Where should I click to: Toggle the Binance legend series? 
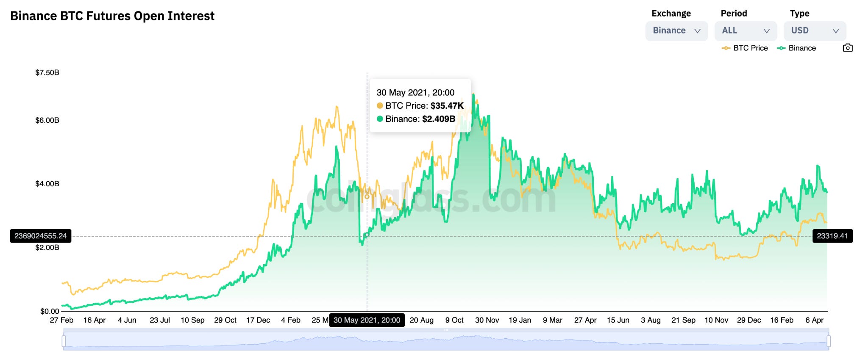(796, 48)
